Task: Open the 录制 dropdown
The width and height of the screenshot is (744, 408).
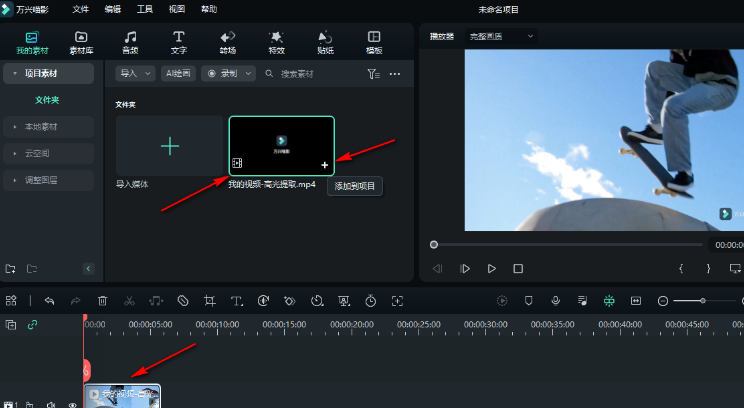Action: [x=229, y=74]
